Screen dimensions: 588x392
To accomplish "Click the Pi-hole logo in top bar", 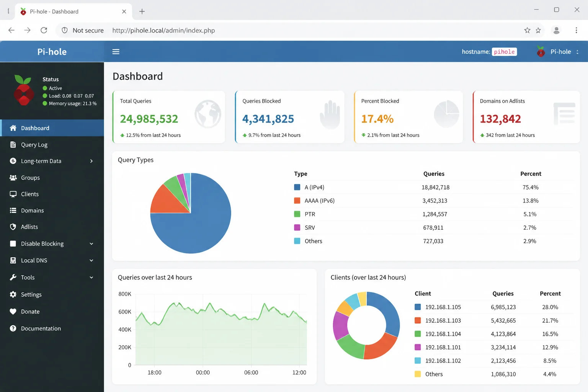I will pos(541,51).
